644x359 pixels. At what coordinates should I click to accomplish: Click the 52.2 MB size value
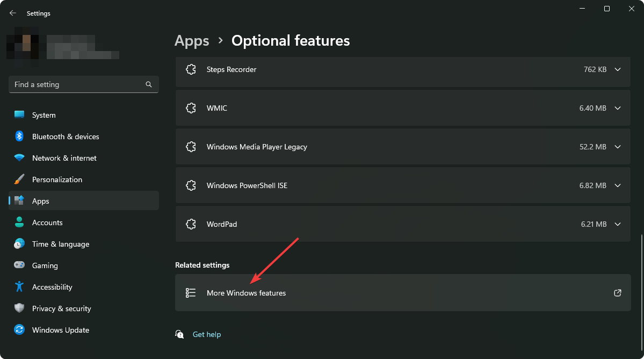[592, 147]
